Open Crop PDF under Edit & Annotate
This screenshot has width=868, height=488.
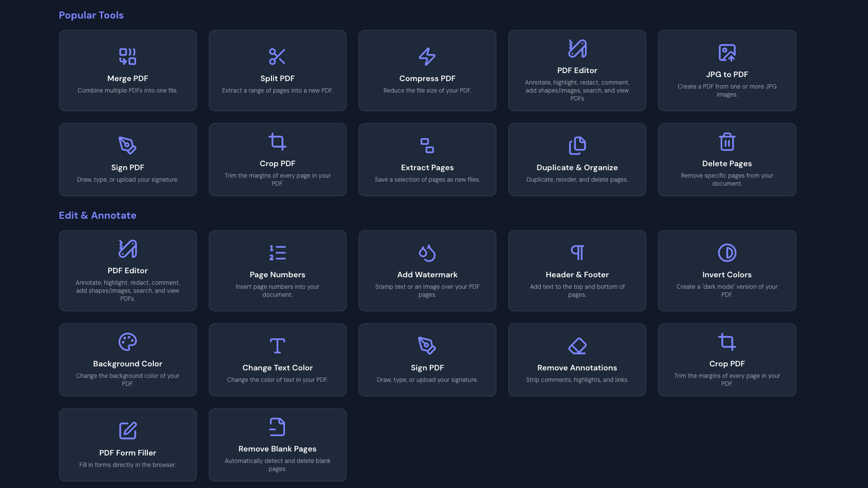coord(727,360)
